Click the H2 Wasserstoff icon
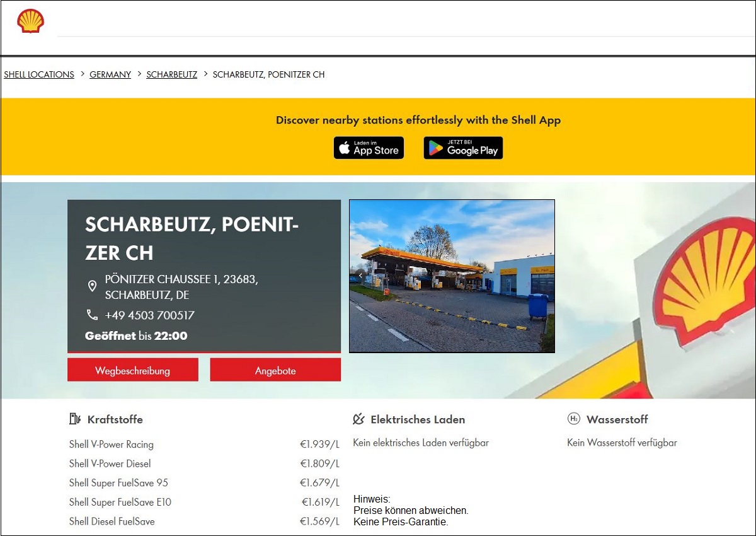The height and width of the screenshot is (536, 756). pos(573,419)
